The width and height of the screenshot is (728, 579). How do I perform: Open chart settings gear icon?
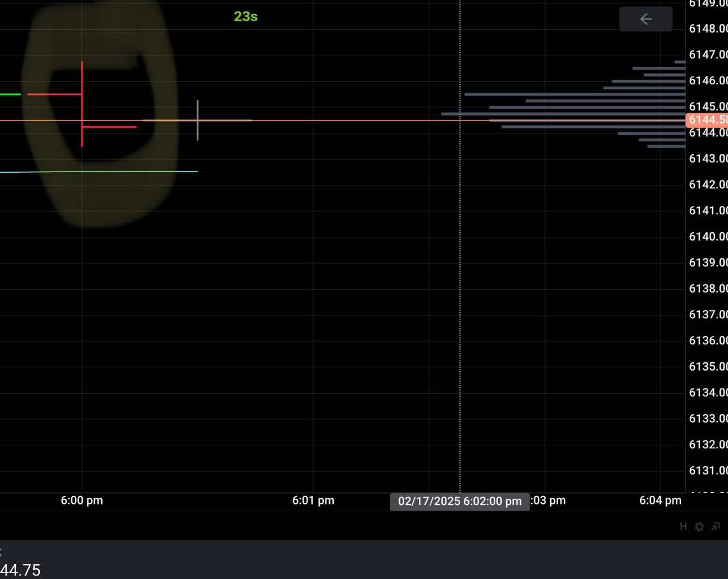pyautogui.click(x=699, y=527)
